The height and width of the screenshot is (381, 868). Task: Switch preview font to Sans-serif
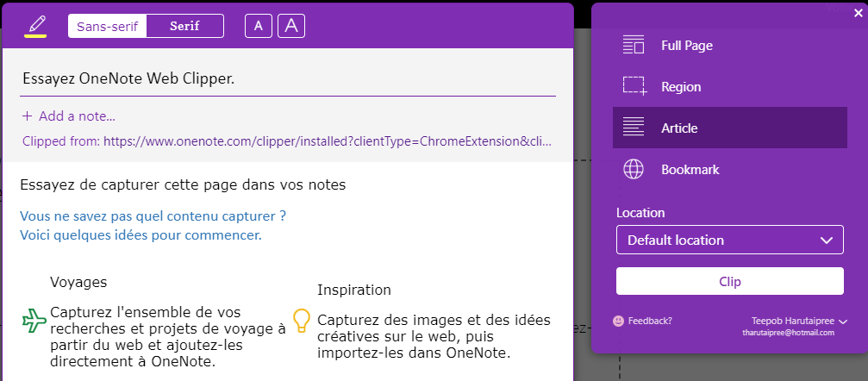[108, 26]
